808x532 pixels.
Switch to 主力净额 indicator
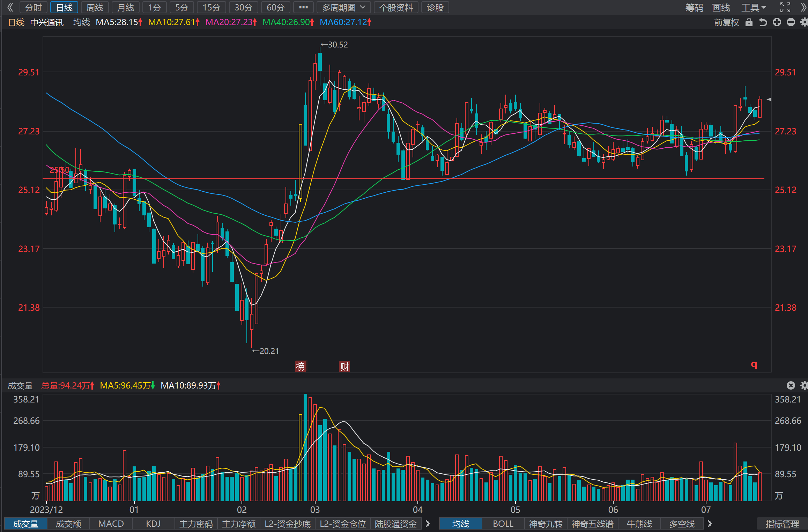click(239, 524)
